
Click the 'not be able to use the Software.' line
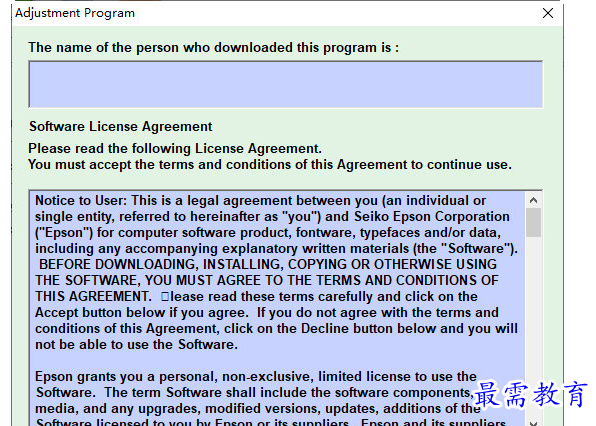pos(136,344)
